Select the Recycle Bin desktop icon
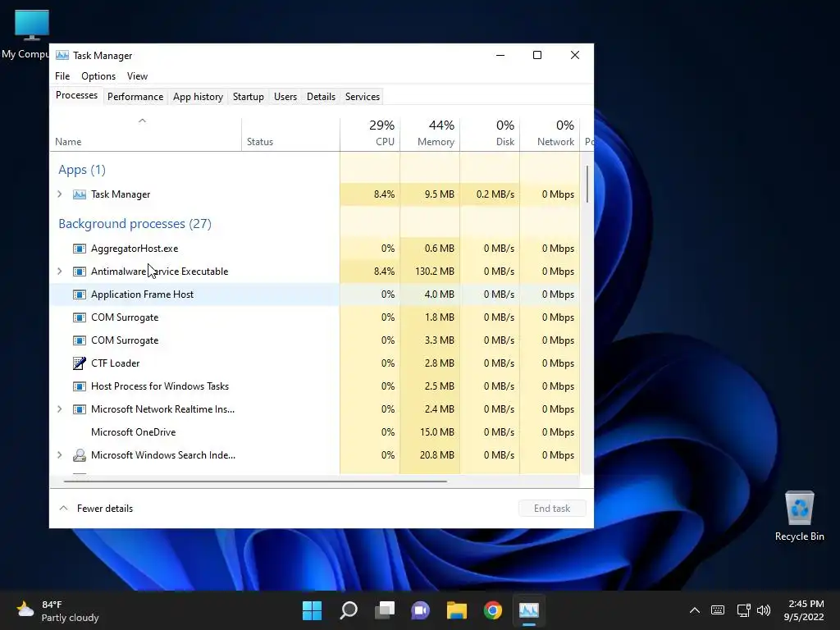The image size is (840, 630). (x=799, y=517)
